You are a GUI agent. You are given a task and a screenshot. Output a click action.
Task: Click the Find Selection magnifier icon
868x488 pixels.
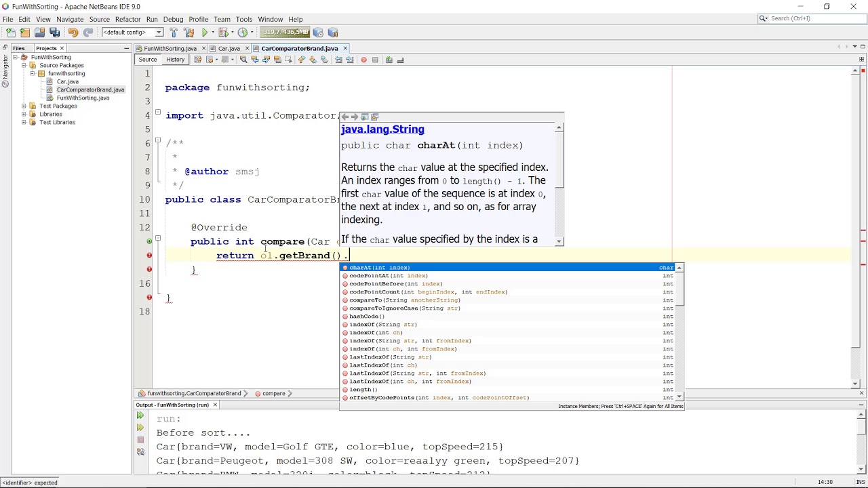point(243,60)
